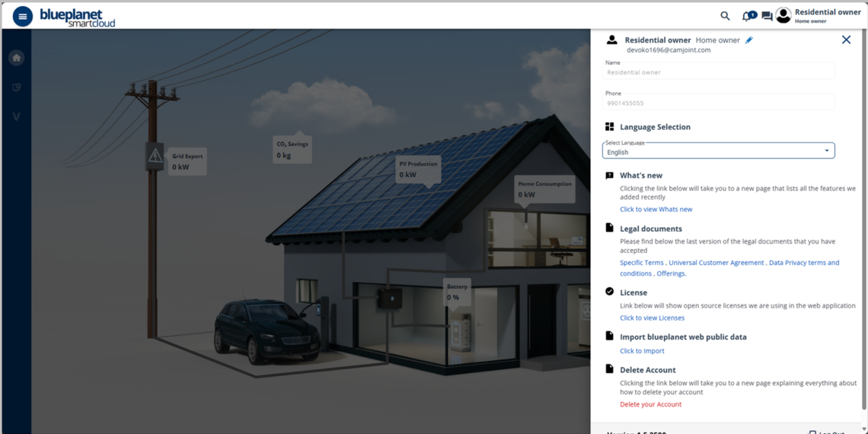Open the hamburger navigation menu

click(x=23, y=16)
